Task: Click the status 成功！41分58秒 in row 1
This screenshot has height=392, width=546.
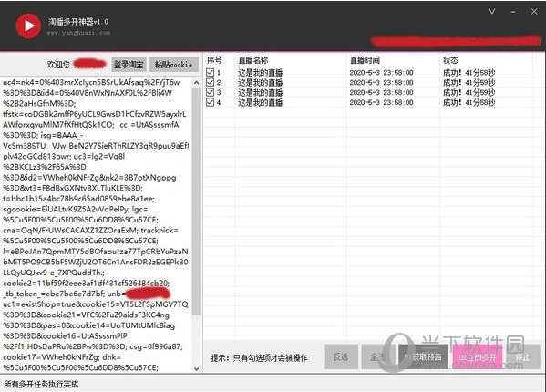Action: pos(469,73)
